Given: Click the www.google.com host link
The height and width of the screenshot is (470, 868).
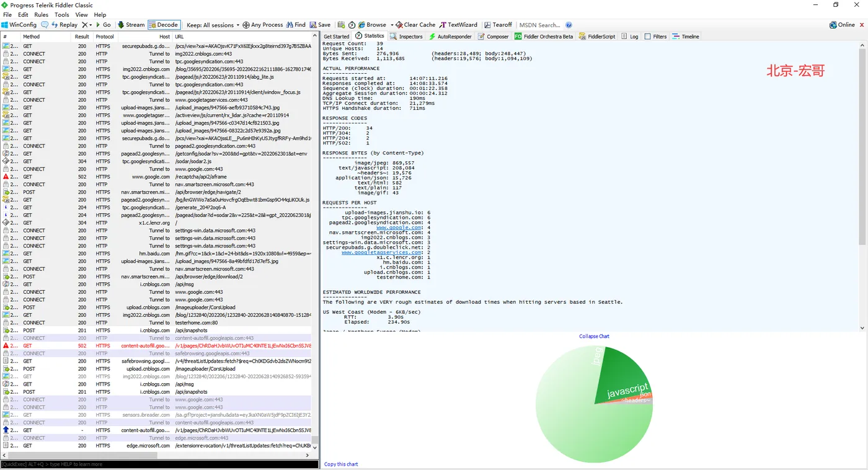Looking at the screenshot, I should 399,228.
